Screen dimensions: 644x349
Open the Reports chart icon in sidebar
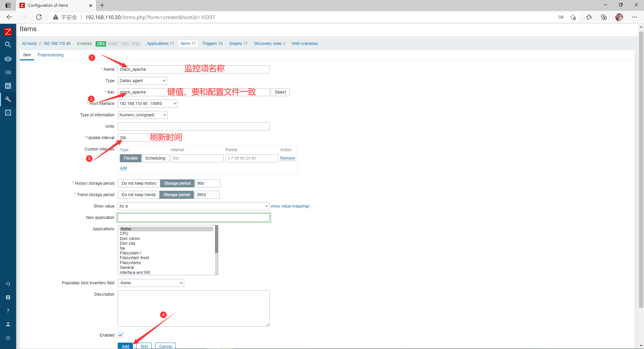(8, 86)
